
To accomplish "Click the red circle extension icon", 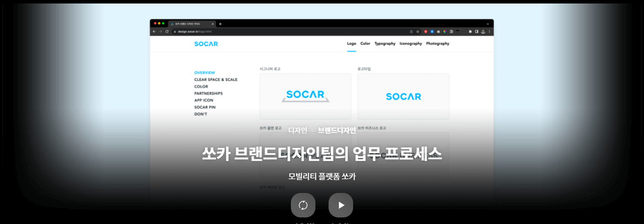I will pos(426,31).
